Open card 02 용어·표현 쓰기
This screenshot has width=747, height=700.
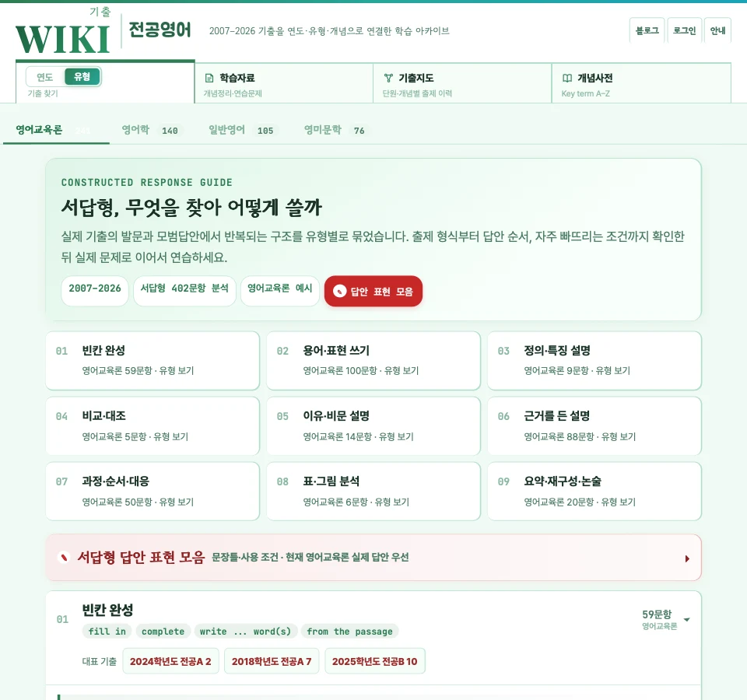(373, 360)
